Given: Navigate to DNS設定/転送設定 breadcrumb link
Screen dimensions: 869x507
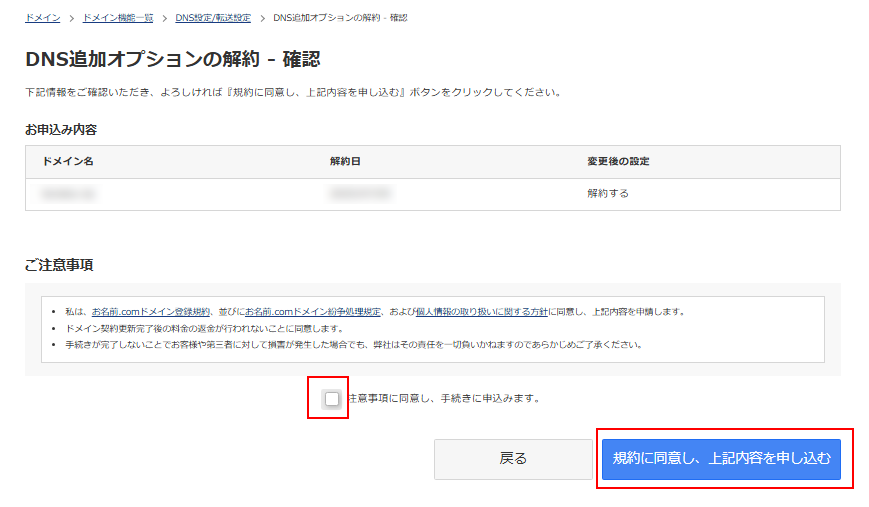Looking at the screenshot, I should (x=213, y=18).
